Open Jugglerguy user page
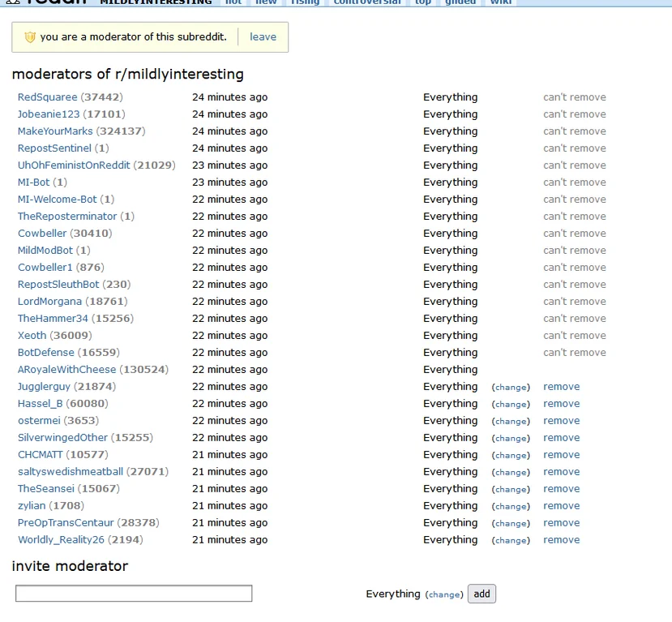Viewport: 672px width, 622px height. click(44, 387)
